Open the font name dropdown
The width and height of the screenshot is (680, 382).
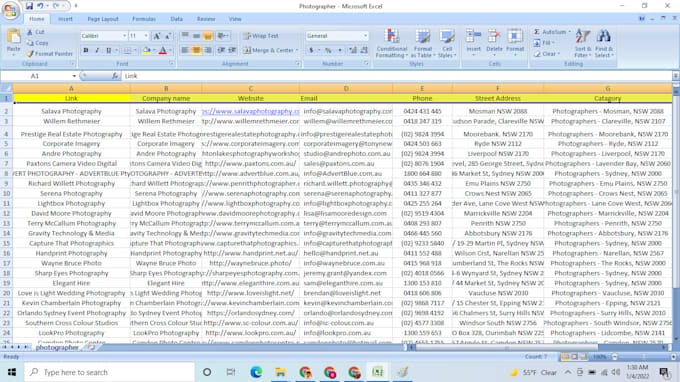[x=124, y=36]
